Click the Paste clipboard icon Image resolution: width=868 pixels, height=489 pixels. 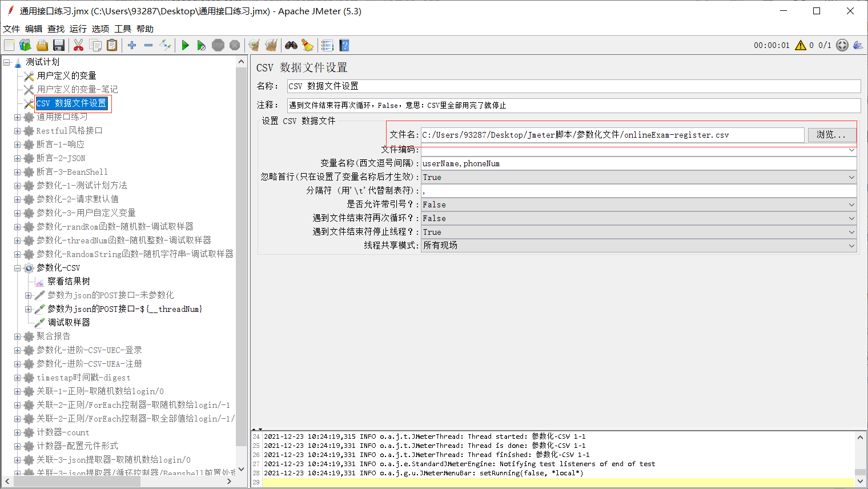pos(112,45)
